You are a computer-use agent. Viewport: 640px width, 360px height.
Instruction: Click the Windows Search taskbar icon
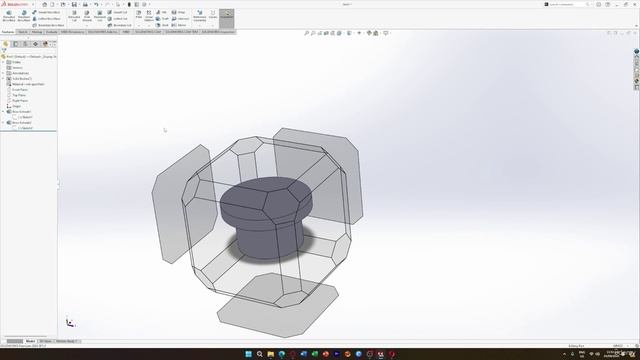tap(260, 354)
